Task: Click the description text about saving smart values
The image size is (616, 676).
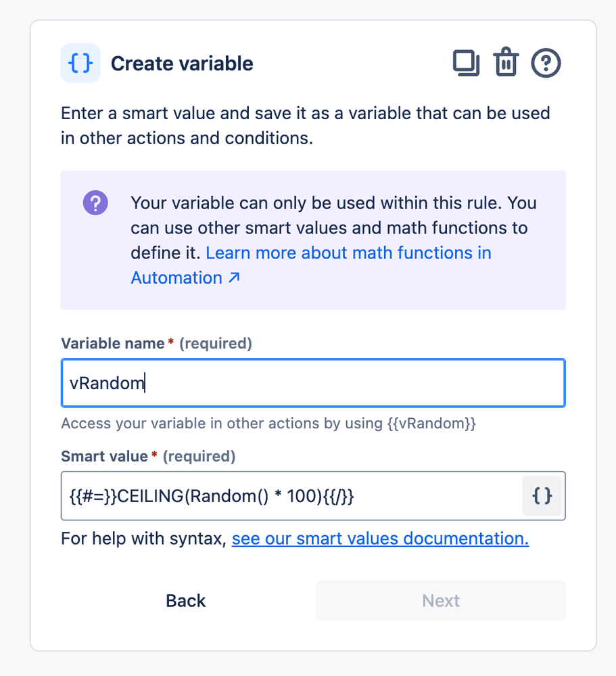Action: (304, 125)
